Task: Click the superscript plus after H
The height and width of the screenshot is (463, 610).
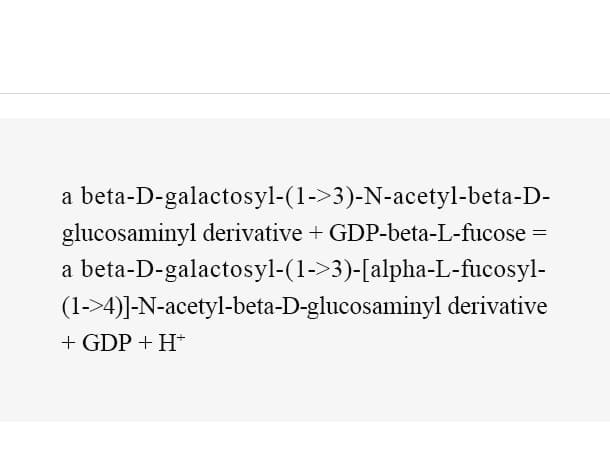Action: click(x=181, y=337)
